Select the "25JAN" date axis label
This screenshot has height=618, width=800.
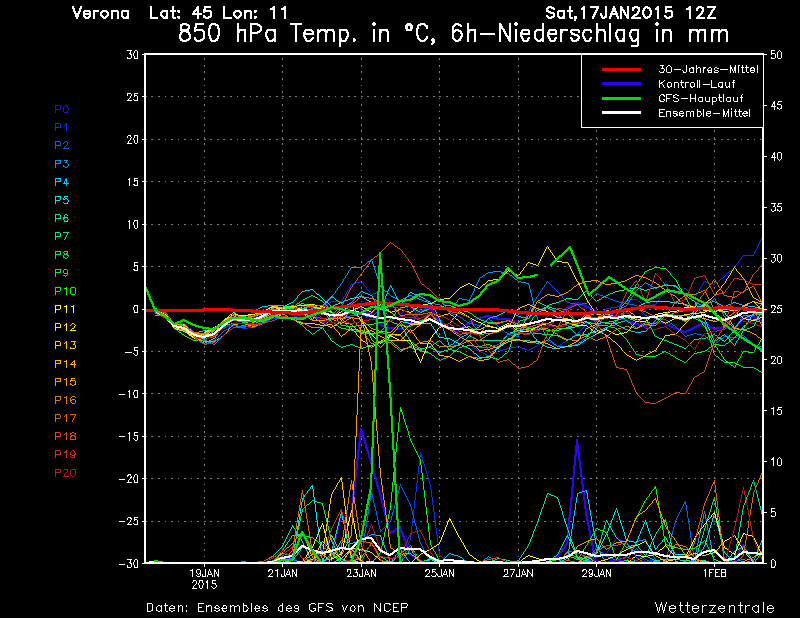pos(439,573)
